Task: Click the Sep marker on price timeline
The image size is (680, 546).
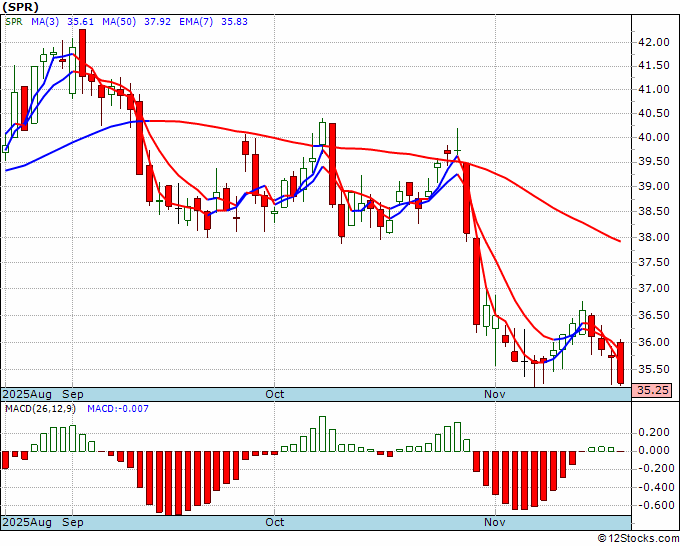Action: (x=72, y=394)
